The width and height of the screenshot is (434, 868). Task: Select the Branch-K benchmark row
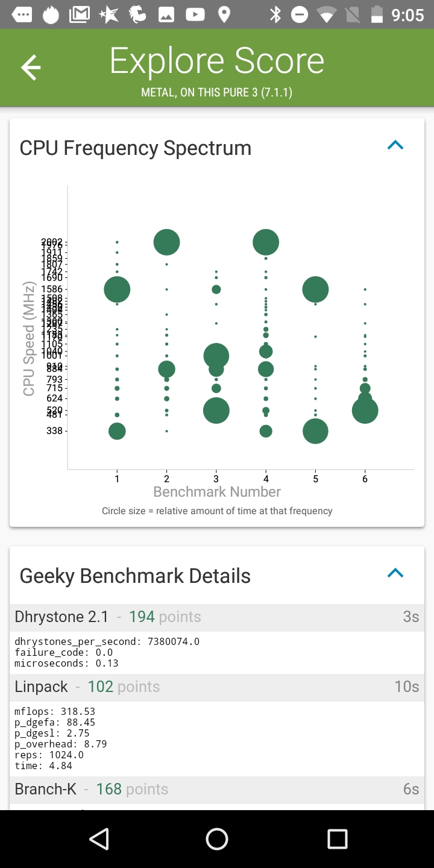pos(217,790)
